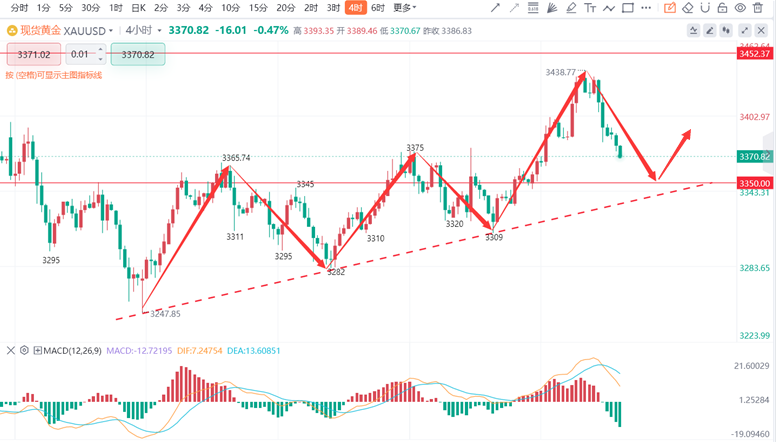The width and height of the screenshot is (776, 442).
Task: Select the fan lines drawing tool
Action: pos(552,8)
